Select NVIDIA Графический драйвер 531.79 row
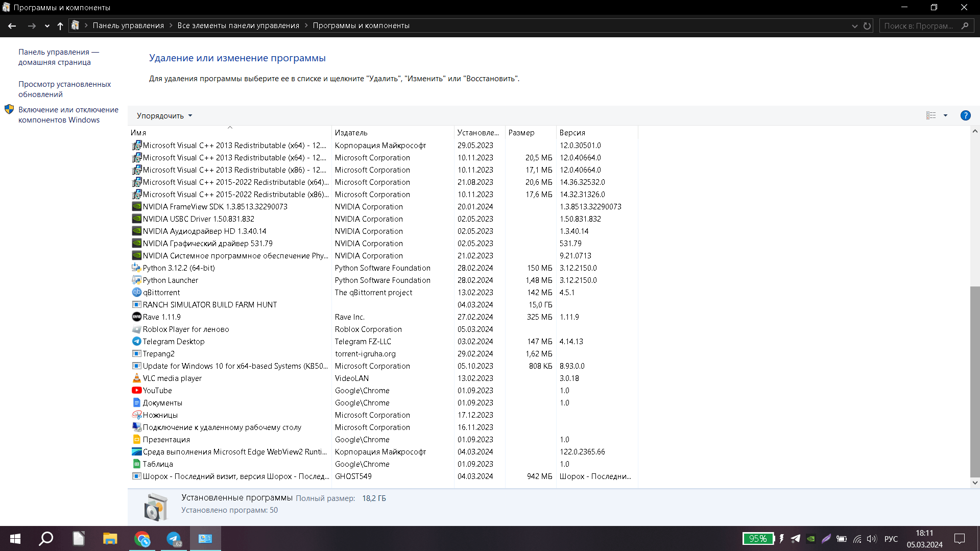Viewport: 980px width, 551px height. pos(383,244)
